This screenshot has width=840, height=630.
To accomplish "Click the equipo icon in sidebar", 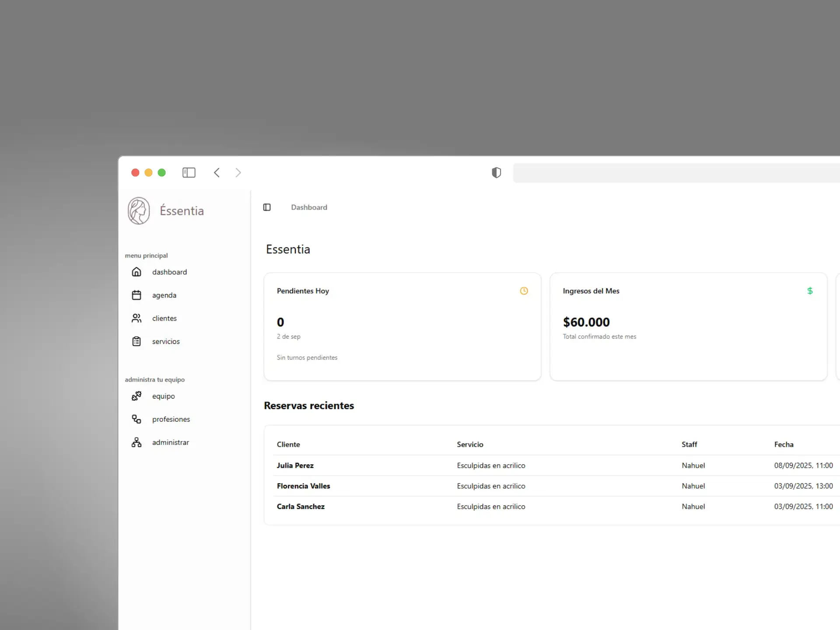I will (x=136, y=396).
